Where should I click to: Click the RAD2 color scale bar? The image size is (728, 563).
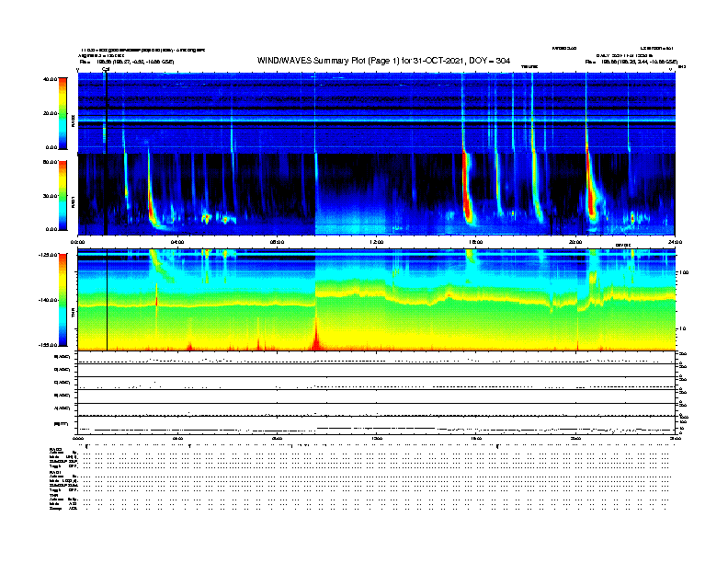pos(63,113)
